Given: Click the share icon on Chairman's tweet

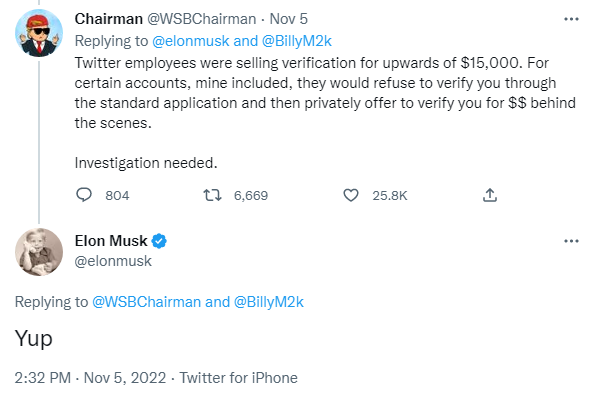Looking at the screenshot, I should (x=490, y=195).
